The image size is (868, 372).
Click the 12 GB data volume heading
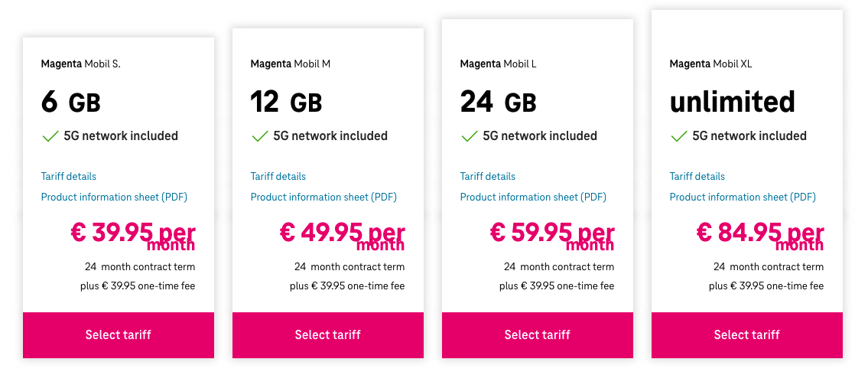tap(286, 103)
